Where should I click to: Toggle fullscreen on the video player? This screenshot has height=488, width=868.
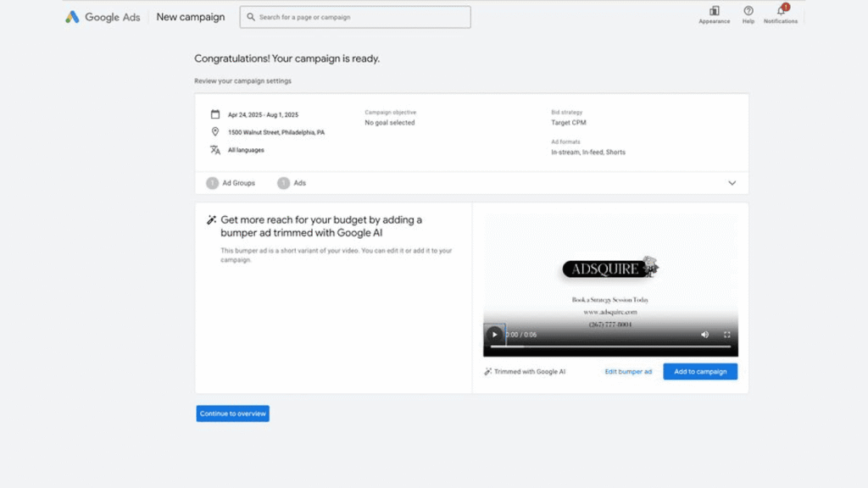(726, 335)
